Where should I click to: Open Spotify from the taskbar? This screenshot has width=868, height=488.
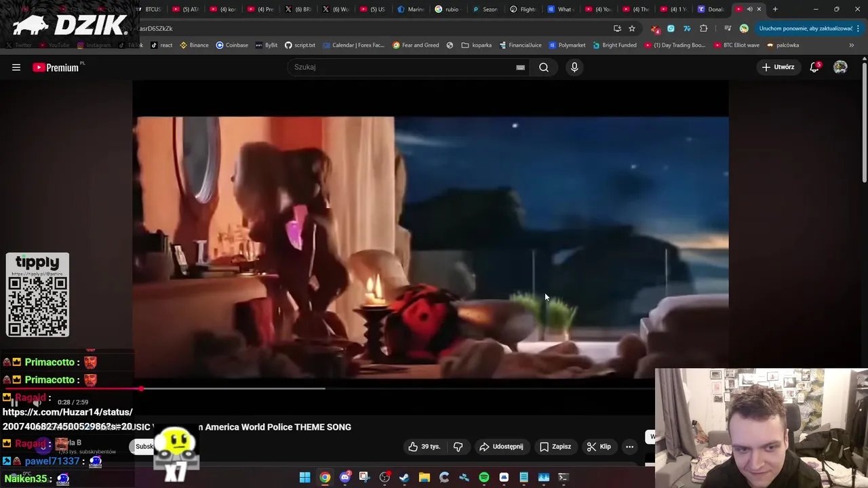tap(484, 477)
